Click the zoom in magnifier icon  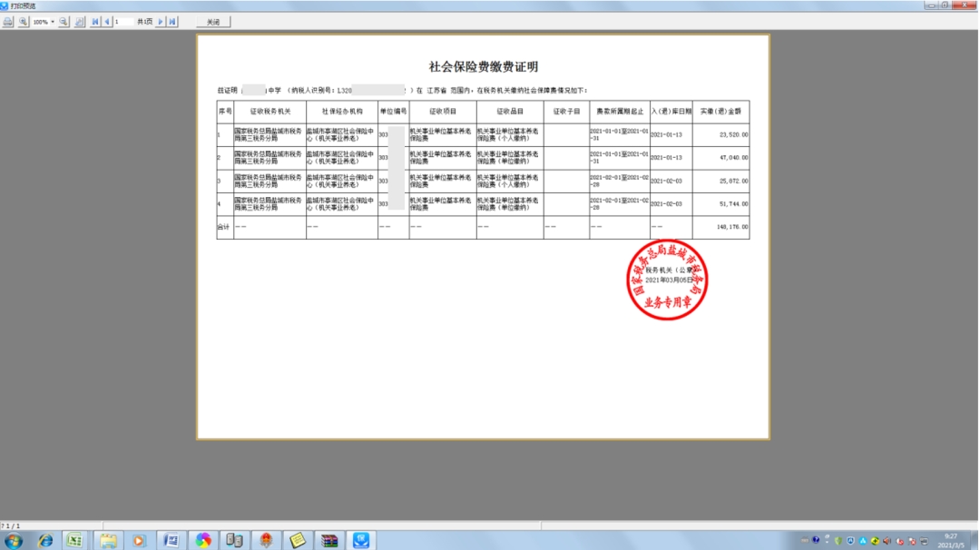24,22
